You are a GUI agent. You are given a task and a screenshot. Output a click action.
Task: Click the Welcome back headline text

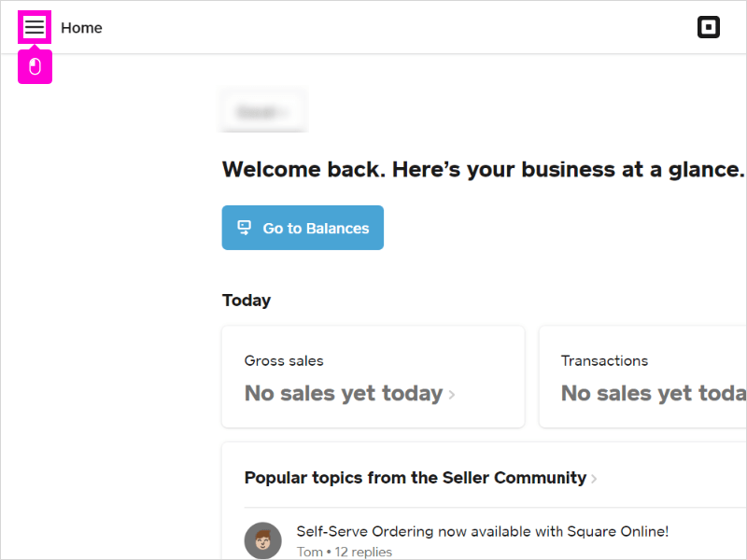(482, 169)
